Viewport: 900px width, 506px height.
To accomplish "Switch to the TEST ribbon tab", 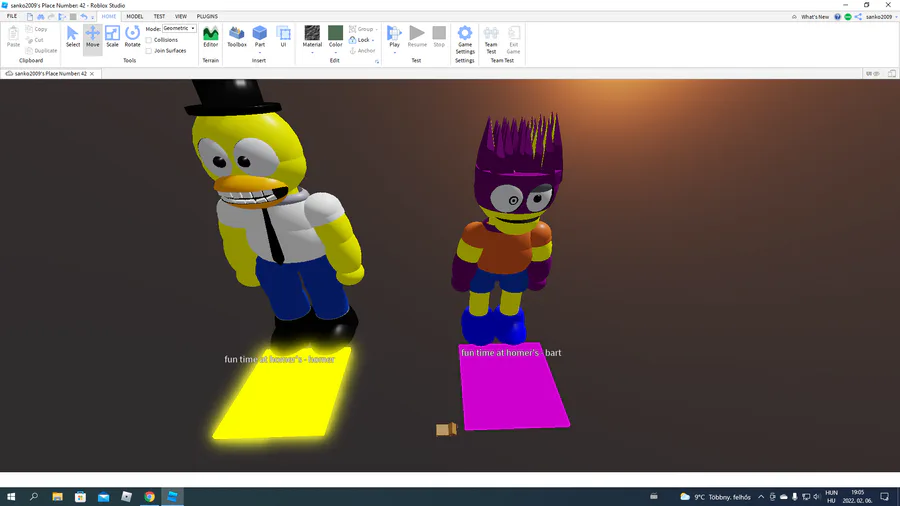I will tap(159, 17).
